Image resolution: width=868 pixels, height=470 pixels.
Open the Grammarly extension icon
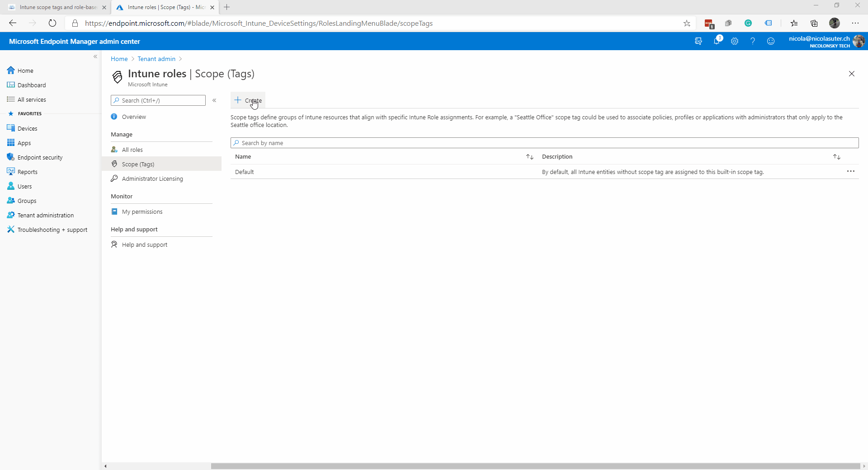click(x=748, y=23)
